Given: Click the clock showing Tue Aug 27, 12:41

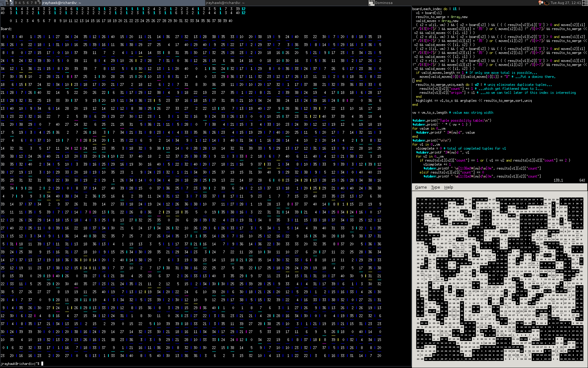Looking at the screenshot, I should point(566,3).
